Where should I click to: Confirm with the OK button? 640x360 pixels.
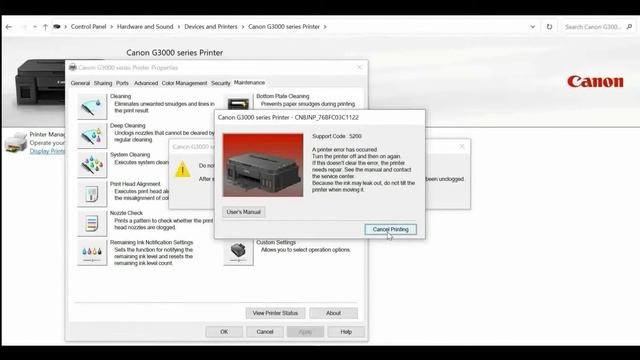[x=224, y=332]
